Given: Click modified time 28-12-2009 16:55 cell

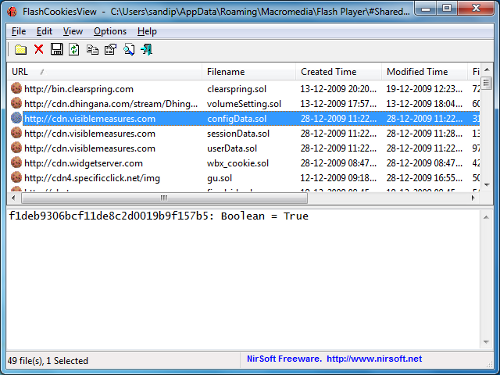Looking at the screenshot, I should [424, 178].
